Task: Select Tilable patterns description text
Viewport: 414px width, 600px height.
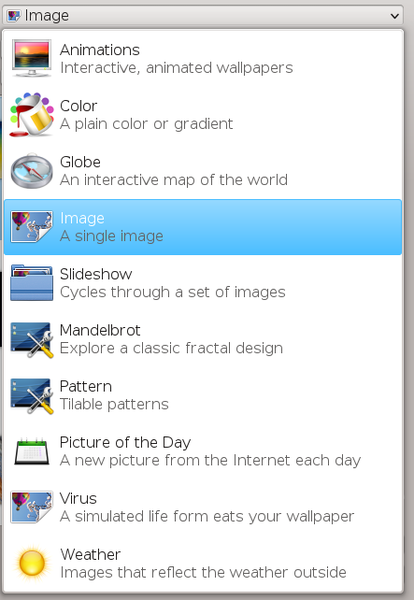Action: point(114,404)
